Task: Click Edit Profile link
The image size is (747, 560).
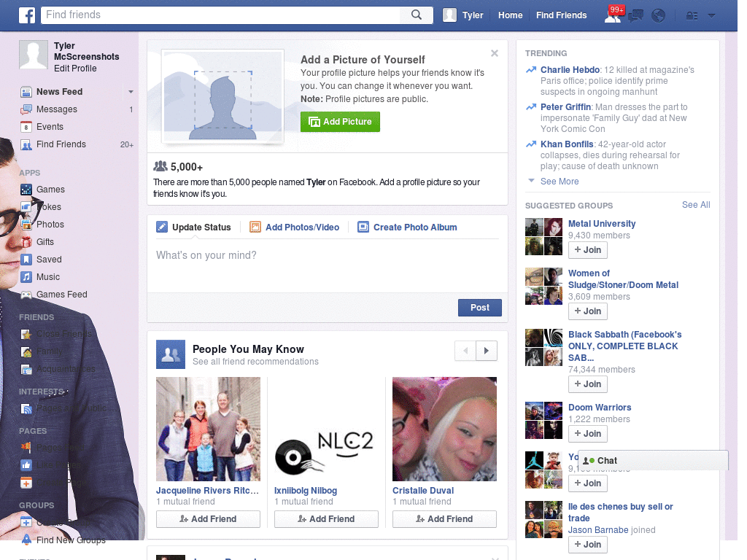Action: click(x=75, y=69)
